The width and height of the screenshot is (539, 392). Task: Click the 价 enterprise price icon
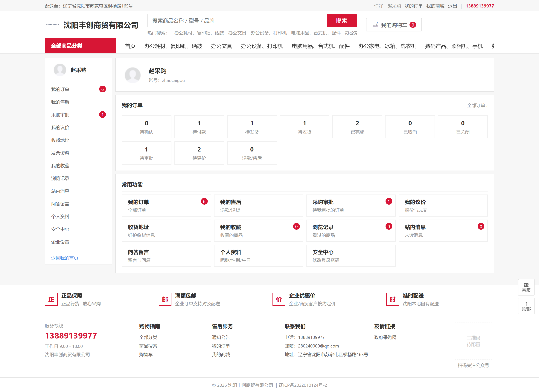click(x=279, y=299)
